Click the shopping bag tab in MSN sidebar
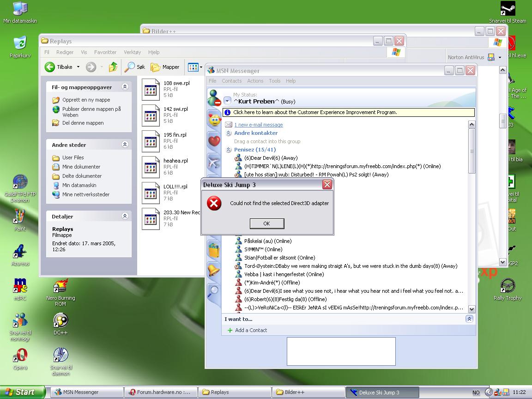 [214, 250]
